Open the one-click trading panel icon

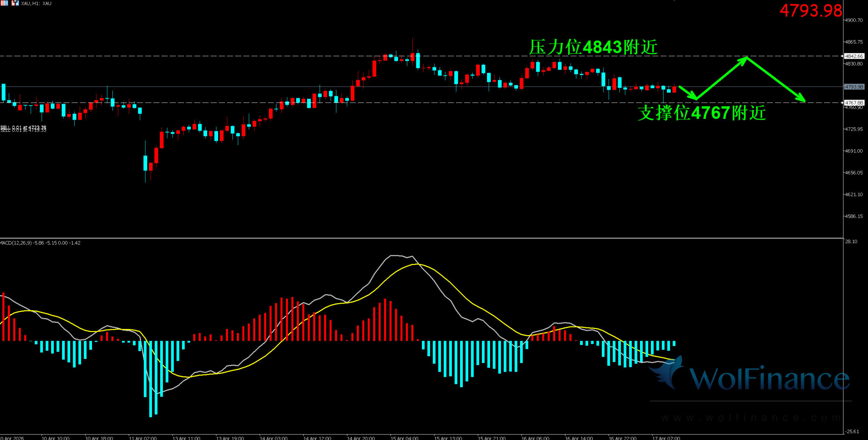tap(15, 3)
